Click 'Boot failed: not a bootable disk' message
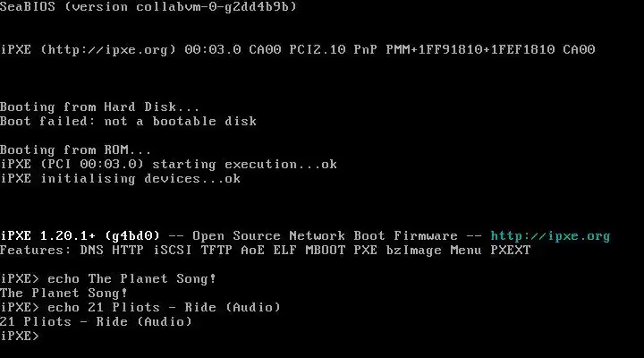The image size is (644, 358). pos(128,121)
